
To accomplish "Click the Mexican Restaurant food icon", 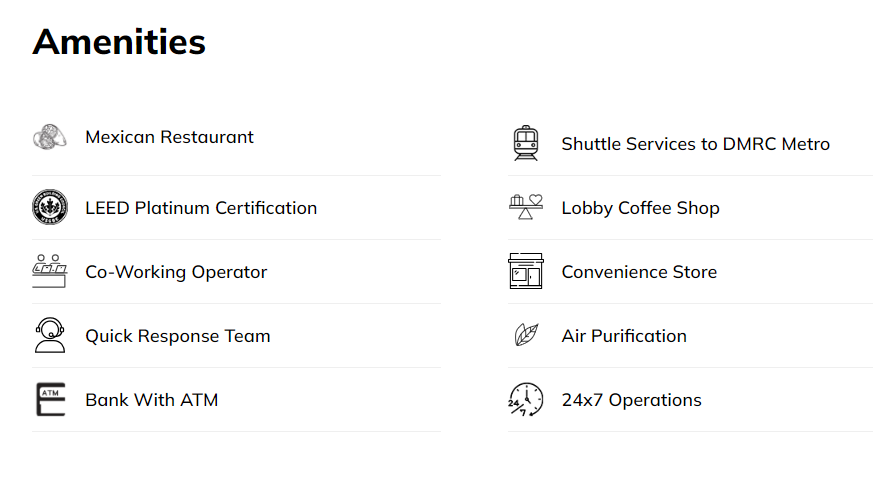I will [50, 137].
